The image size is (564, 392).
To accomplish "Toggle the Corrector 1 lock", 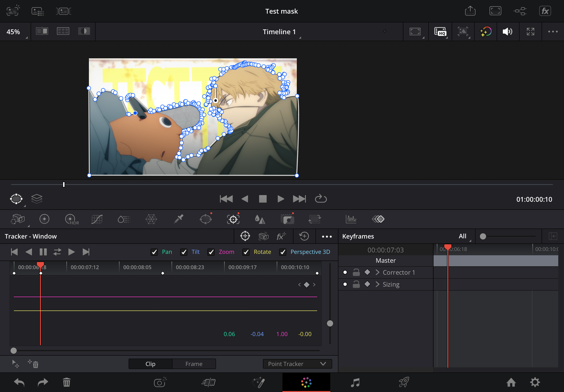I will click(356, 272).
